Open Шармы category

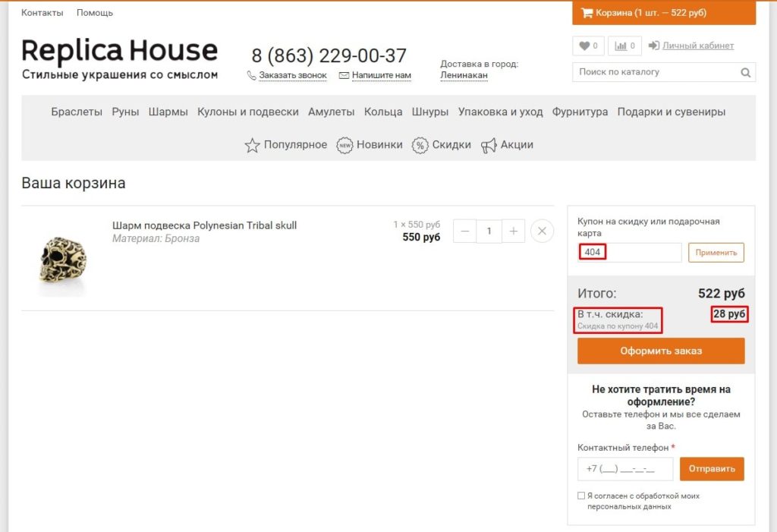coord(168,112)
